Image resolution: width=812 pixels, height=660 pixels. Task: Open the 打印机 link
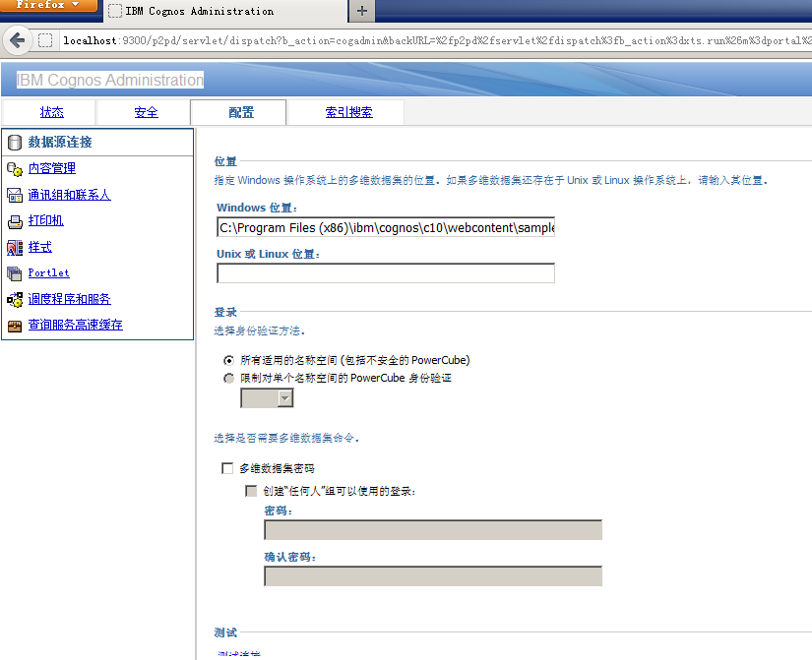click(x=45, y=220)
